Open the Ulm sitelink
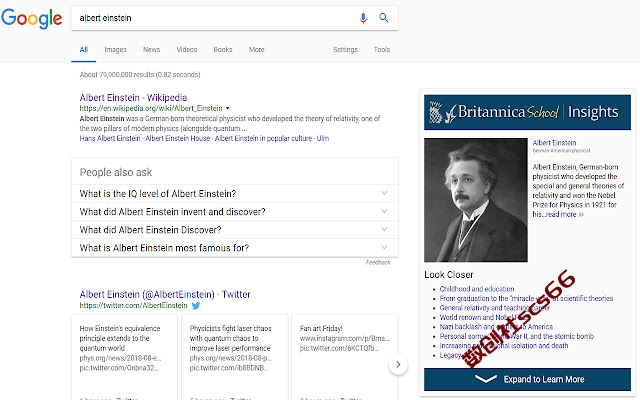Screen dimensions: 640x400 pos(323,138)
